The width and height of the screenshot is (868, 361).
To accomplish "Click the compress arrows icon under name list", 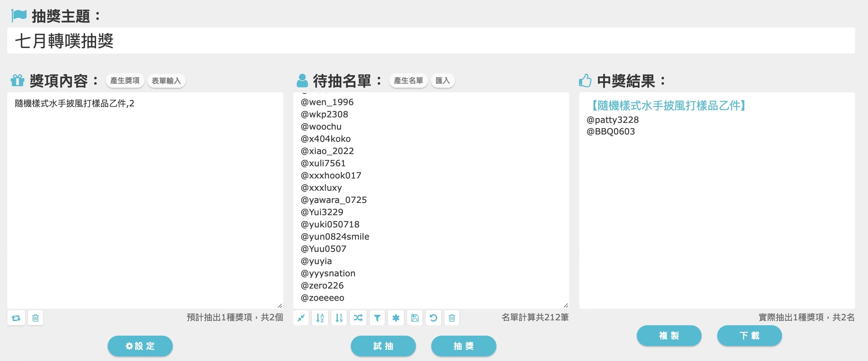I will [301, 318].
